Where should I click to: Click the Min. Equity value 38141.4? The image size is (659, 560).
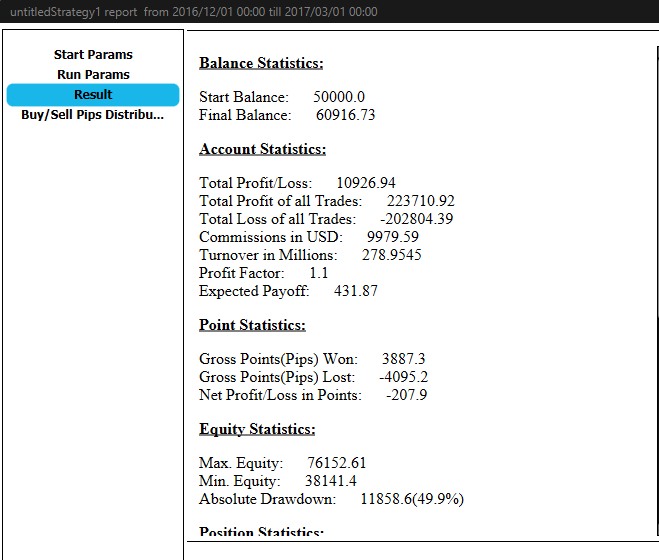(331, 481)
